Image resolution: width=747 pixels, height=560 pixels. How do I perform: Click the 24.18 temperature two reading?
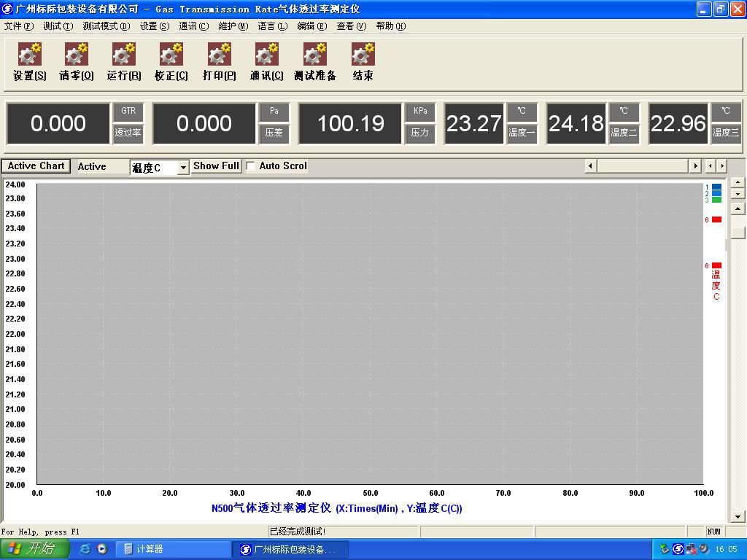tap(576, 123)
